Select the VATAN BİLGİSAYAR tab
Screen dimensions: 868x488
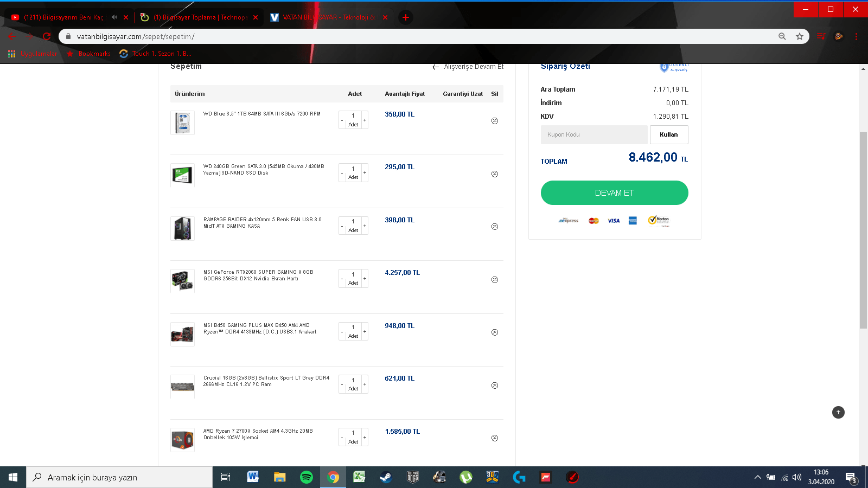click(x=329, y=17)
